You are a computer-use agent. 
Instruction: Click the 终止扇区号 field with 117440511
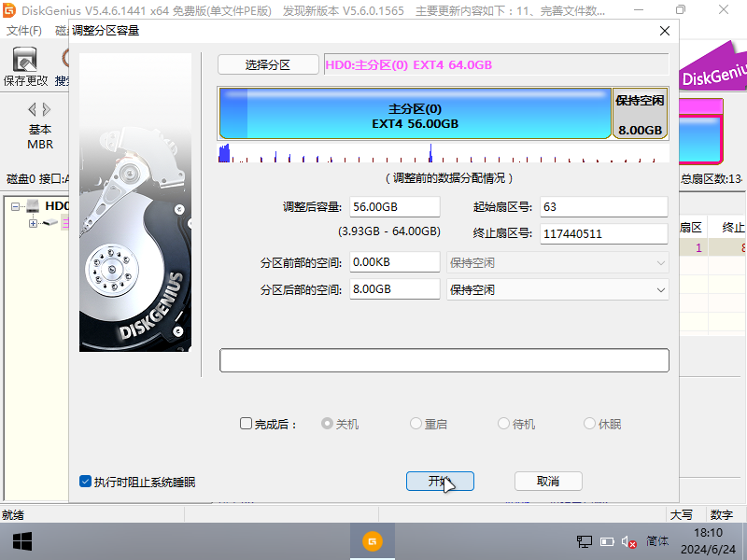[603, 234]
